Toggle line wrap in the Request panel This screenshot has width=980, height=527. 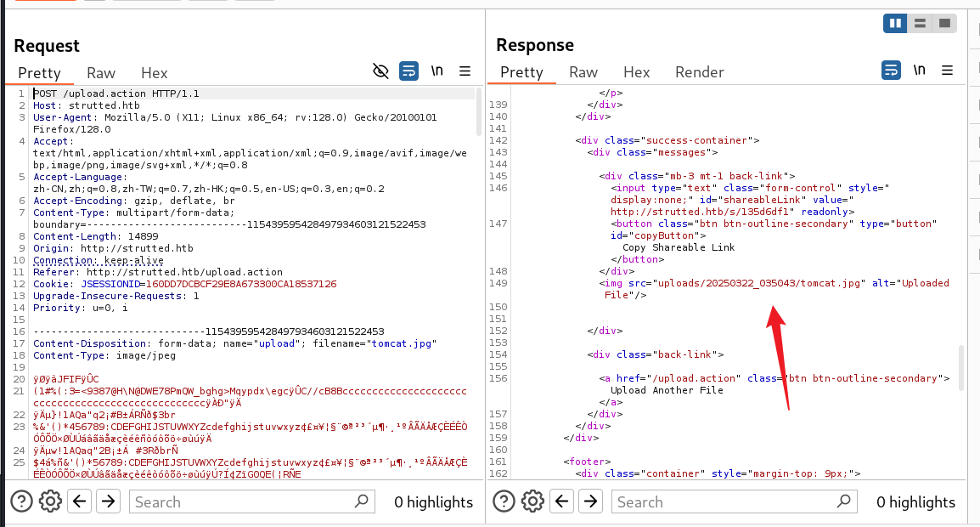pos(408,71)
